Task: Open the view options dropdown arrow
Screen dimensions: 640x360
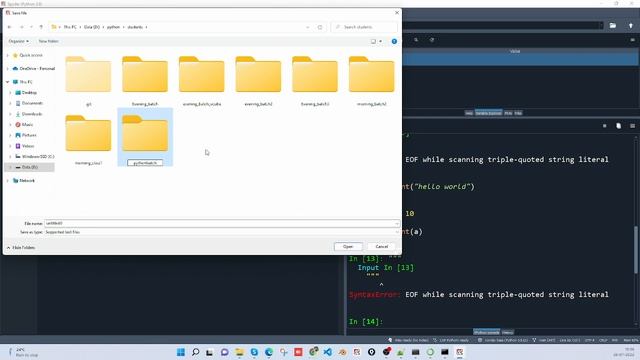Action: pos(380,41)
